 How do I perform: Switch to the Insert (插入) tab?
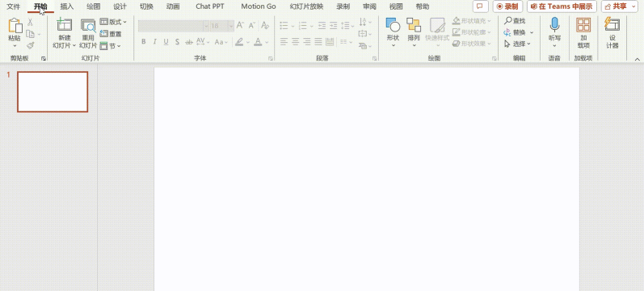[x=66, y=6]
